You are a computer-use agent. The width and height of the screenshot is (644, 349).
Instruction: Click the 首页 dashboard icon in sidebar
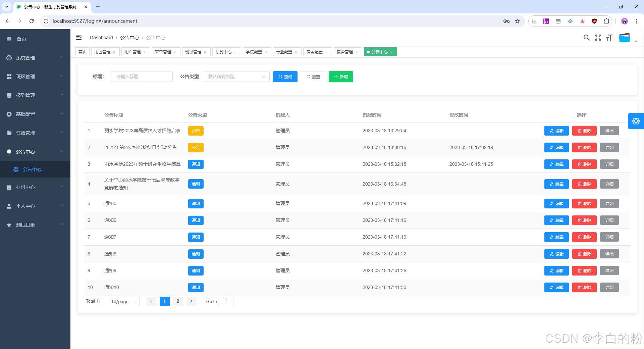[x=9, y=39]
